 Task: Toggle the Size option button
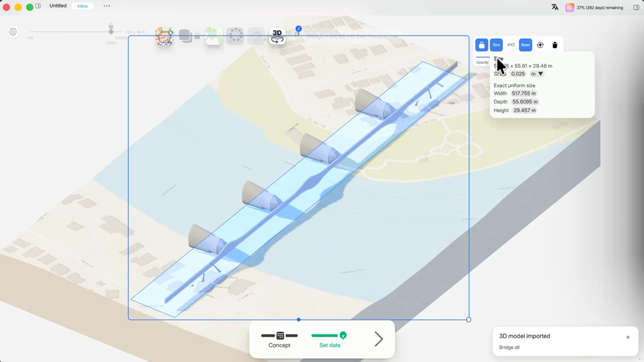(496, 45)
